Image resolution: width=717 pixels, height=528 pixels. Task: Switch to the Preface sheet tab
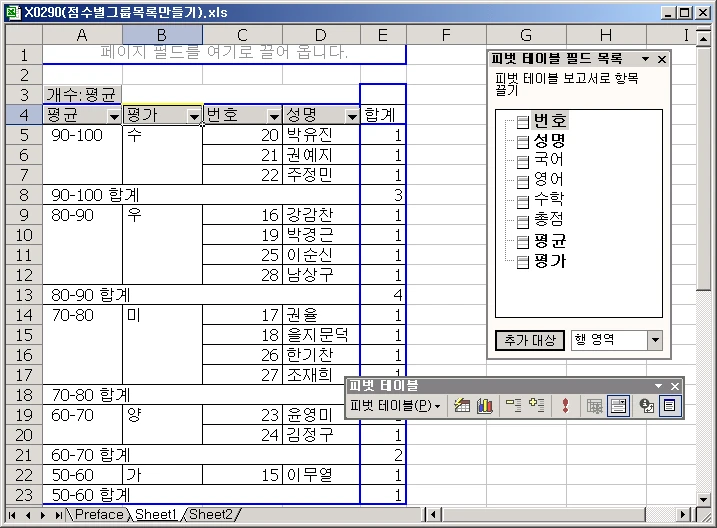tap(99, 515)
